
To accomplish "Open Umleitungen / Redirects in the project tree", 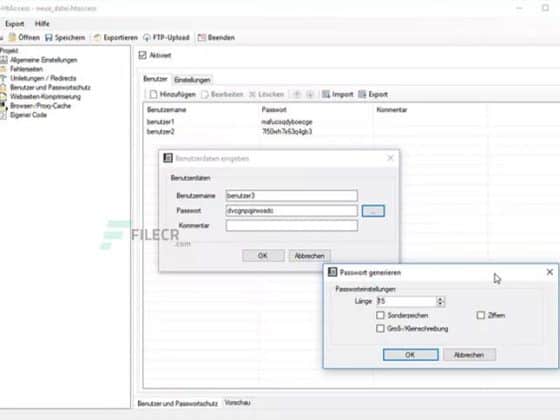I will 43,78.
